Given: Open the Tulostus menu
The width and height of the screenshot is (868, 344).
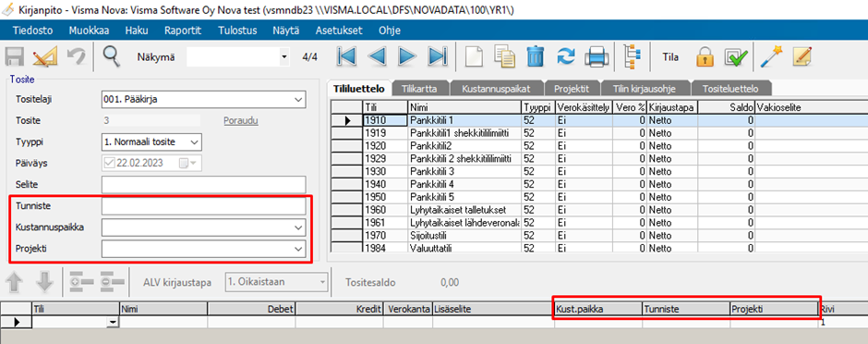Looking at the screenshot, I should (237, 31).
